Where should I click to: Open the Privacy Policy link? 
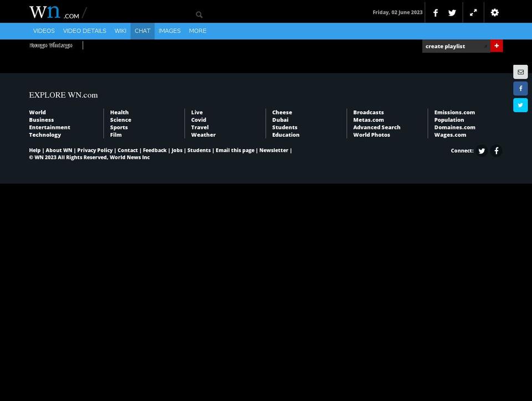(x=95, y=150)
